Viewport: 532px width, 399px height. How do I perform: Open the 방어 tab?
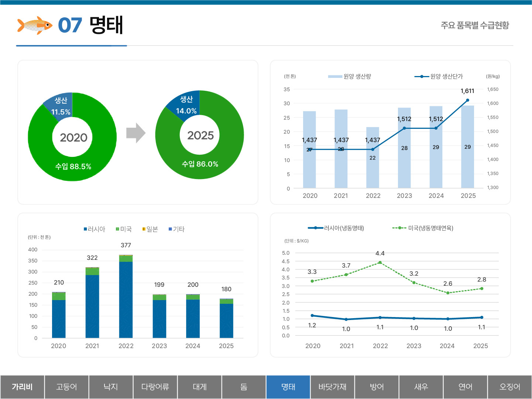coord(377,387)
